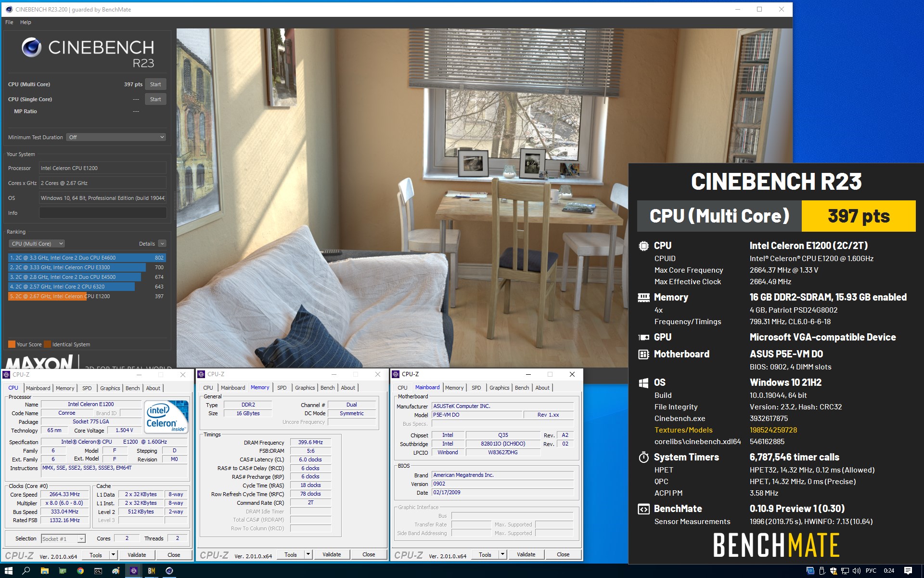Click the taskbar clock showing 0:24
Image resolution: width=924 pixels, height=578 pixels.
(889, 571)
